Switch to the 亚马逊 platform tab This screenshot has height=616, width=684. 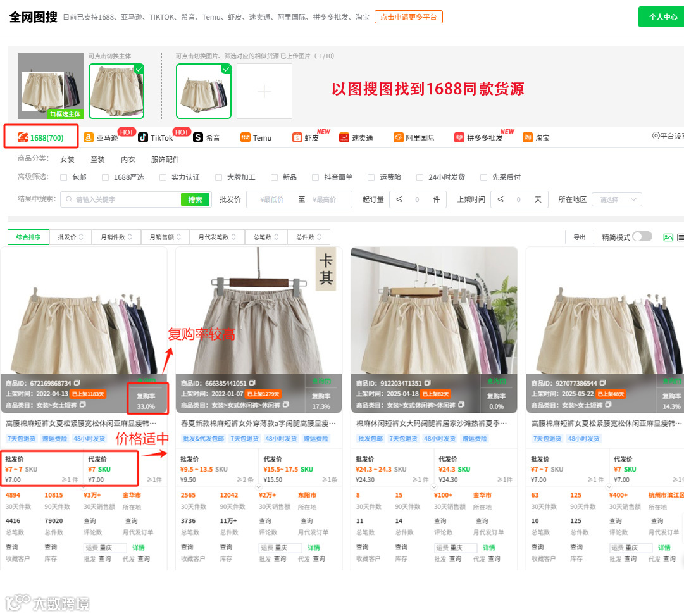coord(101,137)
